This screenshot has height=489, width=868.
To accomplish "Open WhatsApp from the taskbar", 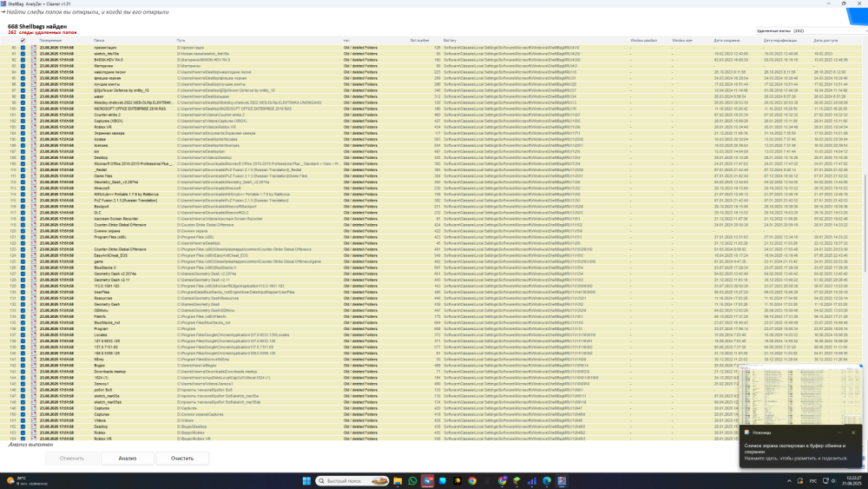I will point(412,480).
